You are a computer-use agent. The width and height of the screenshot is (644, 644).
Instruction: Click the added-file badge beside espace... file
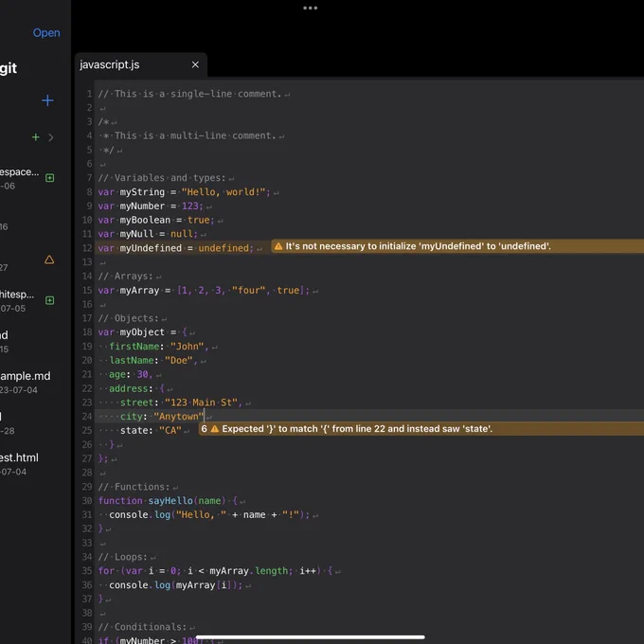[x=49, y=178]
